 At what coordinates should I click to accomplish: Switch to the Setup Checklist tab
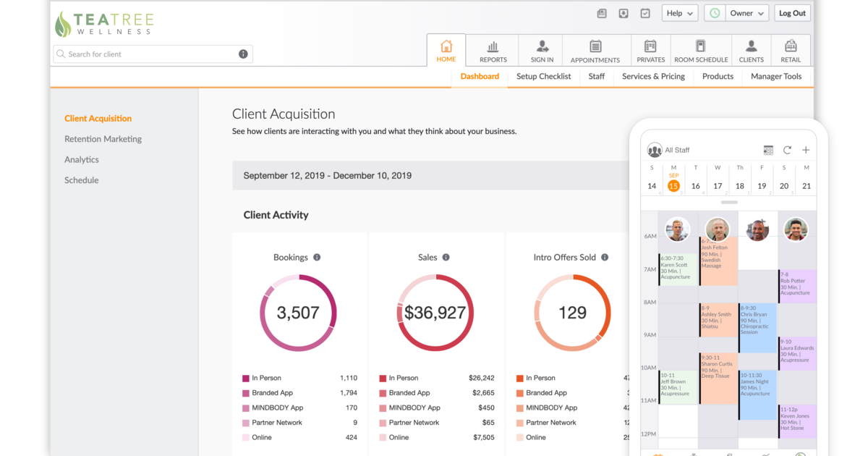click(543, 76)
